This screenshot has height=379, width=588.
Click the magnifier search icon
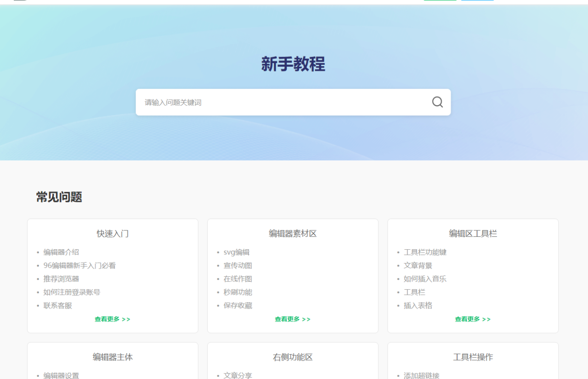(437, 102)
